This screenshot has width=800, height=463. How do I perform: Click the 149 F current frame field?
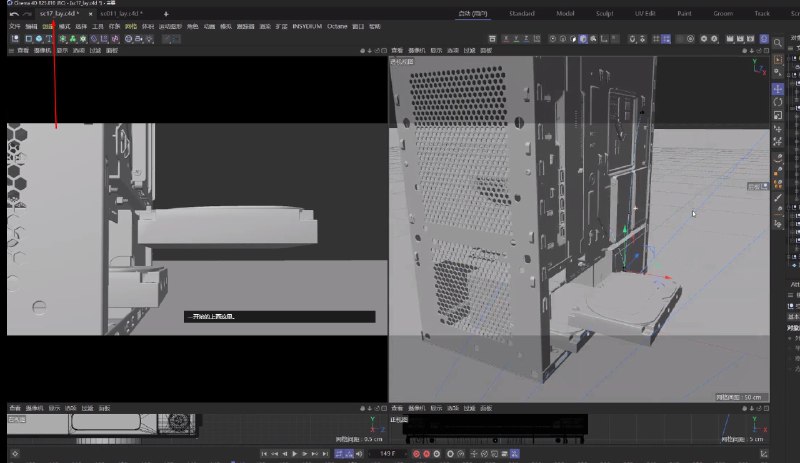pyautogui.click(x=387, y=454)
